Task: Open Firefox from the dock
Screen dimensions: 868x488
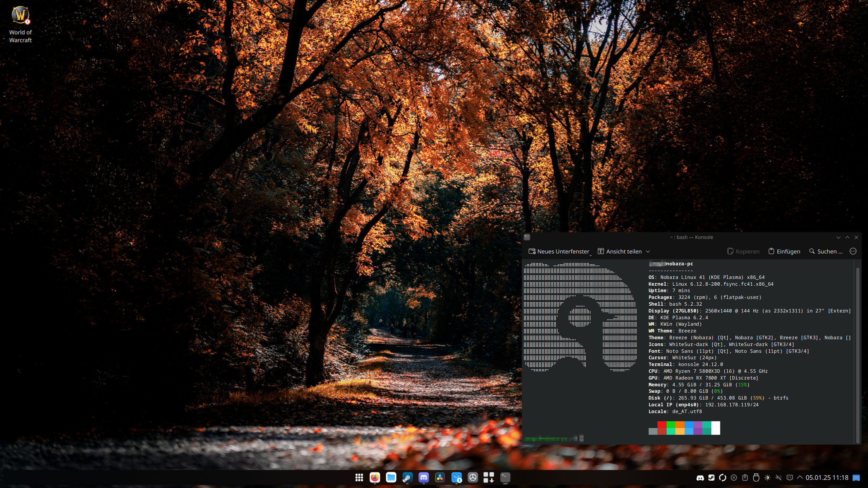Action: [x=375, y=477]
